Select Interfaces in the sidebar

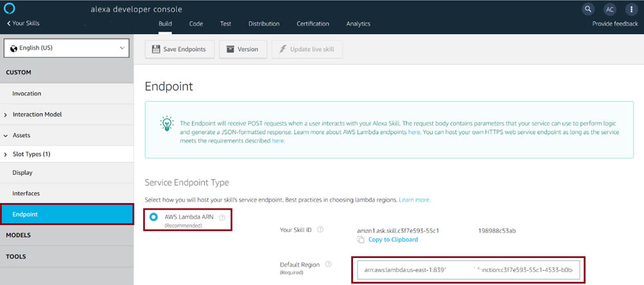pos(66,193)
